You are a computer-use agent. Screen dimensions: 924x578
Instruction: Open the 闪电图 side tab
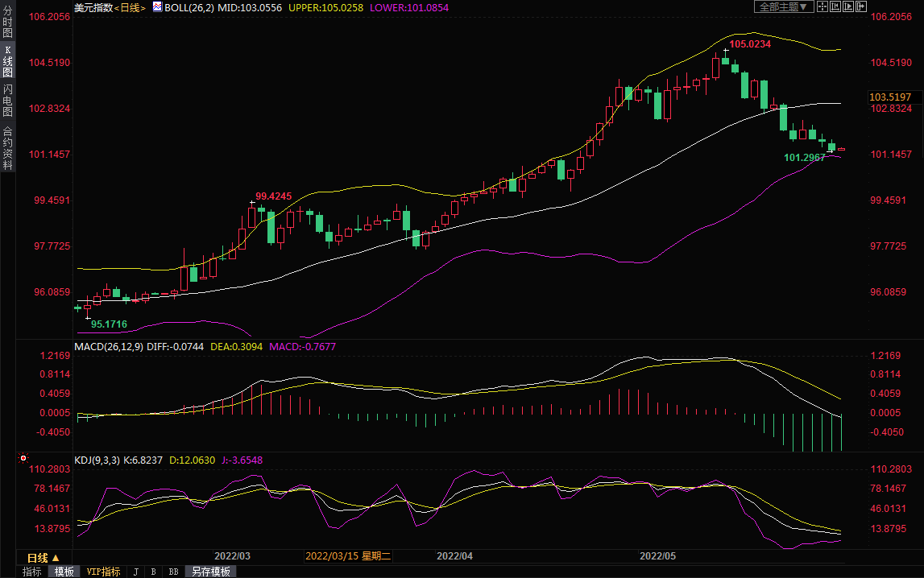(7, 101)
